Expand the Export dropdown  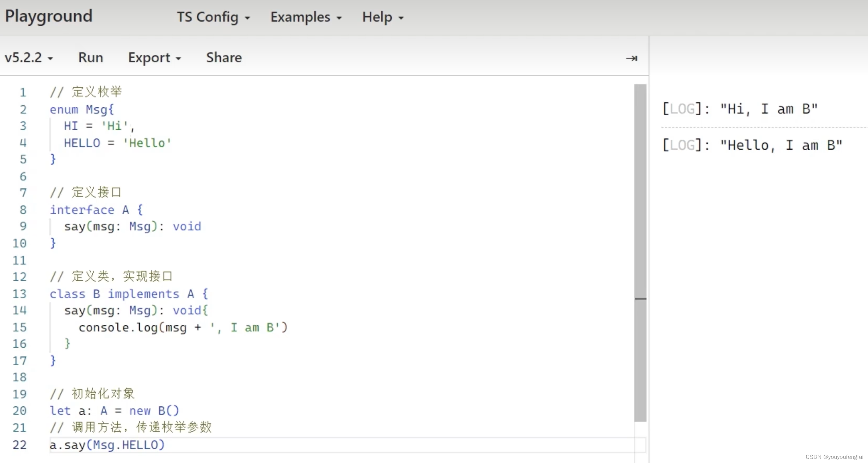click(x=155, y=58)
